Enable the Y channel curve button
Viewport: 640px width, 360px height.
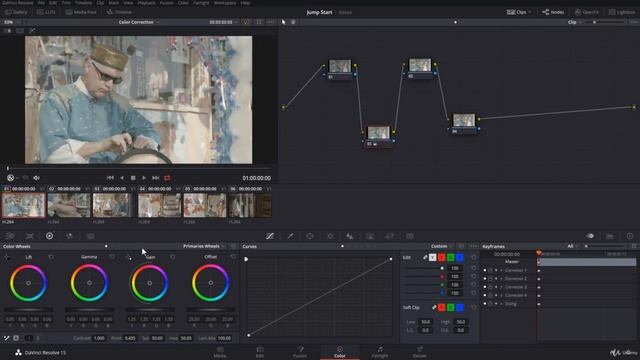pyautogui.click(x=433, y=258)
